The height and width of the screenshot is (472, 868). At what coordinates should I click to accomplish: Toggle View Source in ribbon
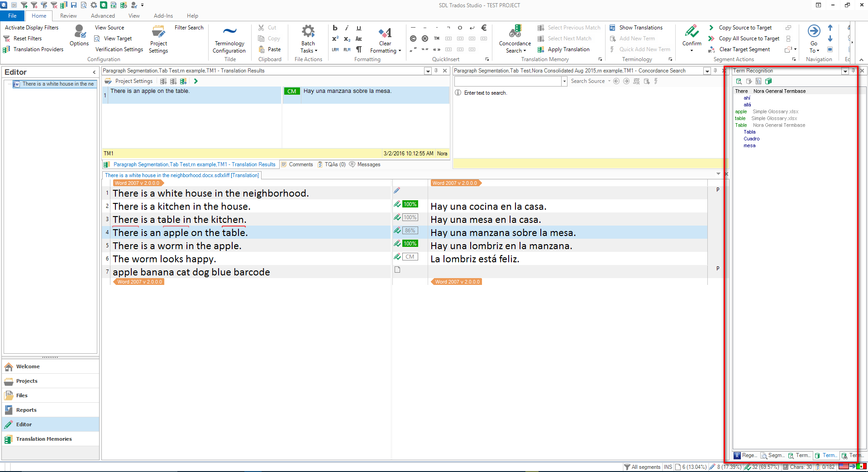pos(109,28)
